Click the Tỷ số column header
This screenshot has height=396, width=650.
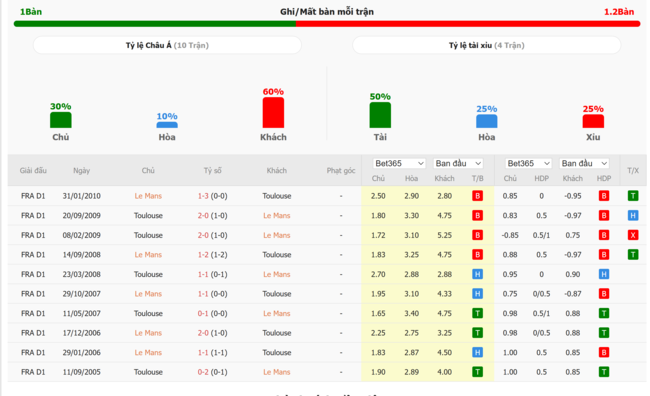pyautogui.click(x=212, y=170)
